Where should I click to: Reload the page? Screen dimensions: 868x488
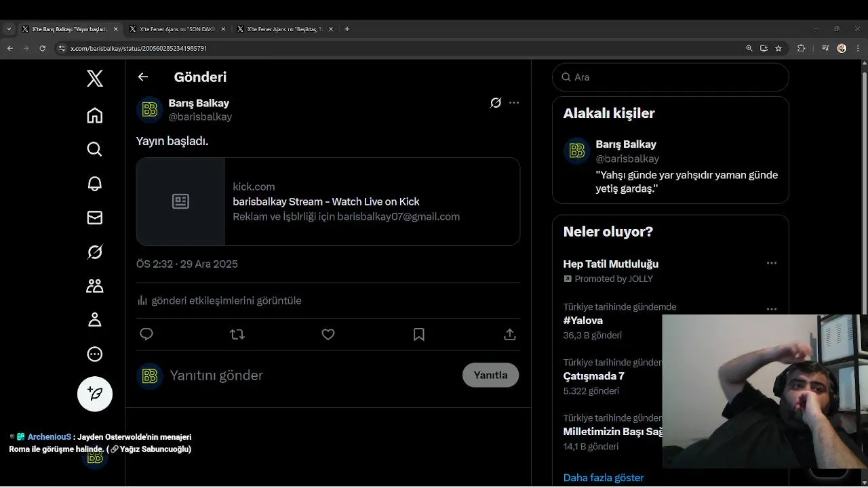(x=42, y=48)
